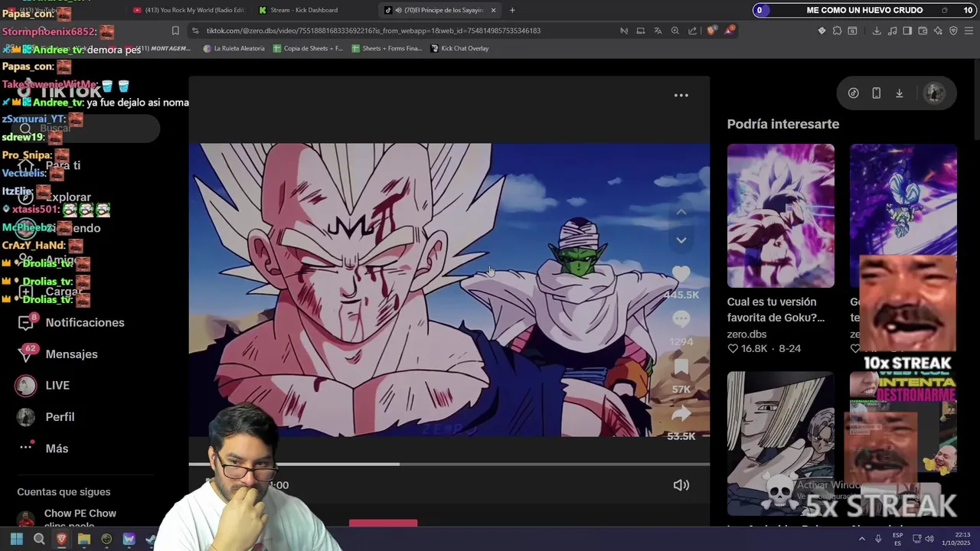Save the video with the bookmark icon
This screenshot has width=980, height=551.
click(681, 367)
